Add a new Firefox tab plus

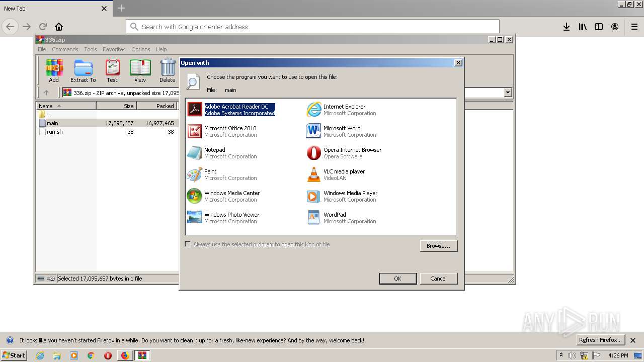[121, 8]
